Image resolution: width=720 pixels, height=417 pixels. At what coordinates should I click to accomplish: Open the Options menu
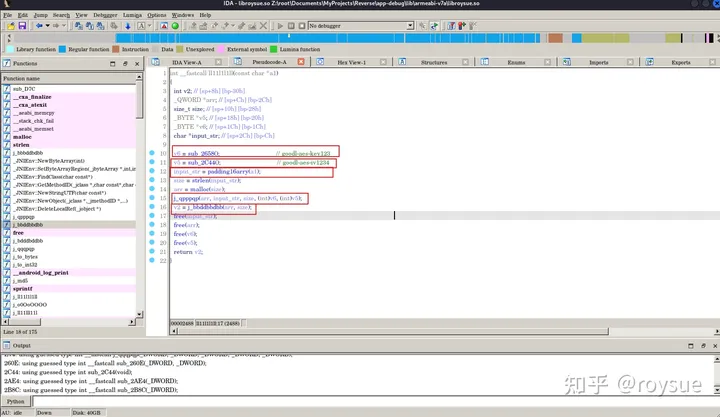(157, 15)
